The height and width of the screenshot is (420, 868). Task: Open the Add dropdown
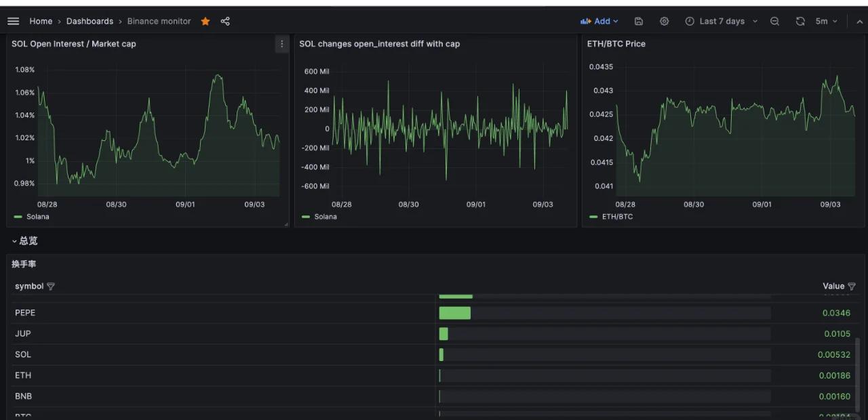599,21
